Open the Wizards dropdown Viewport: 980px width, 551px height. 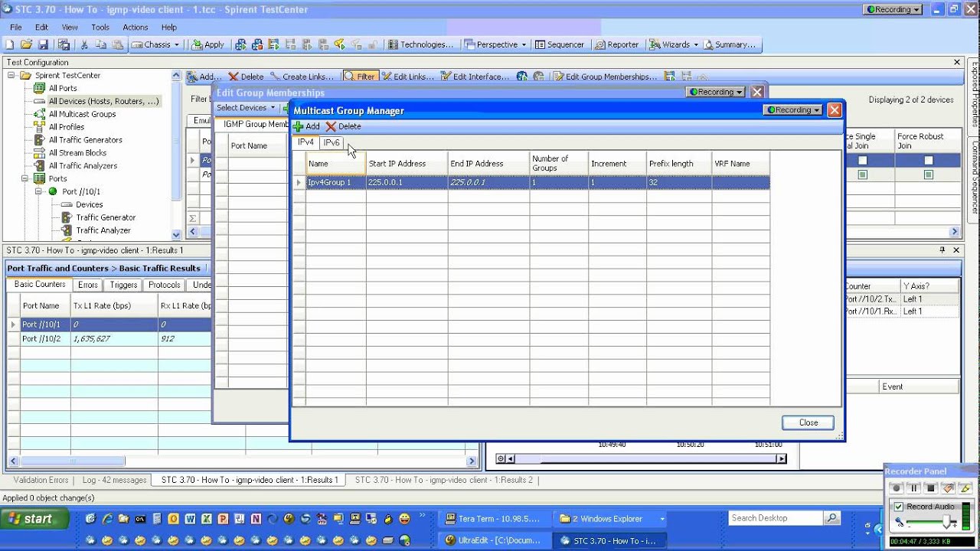tap(674, 44)
